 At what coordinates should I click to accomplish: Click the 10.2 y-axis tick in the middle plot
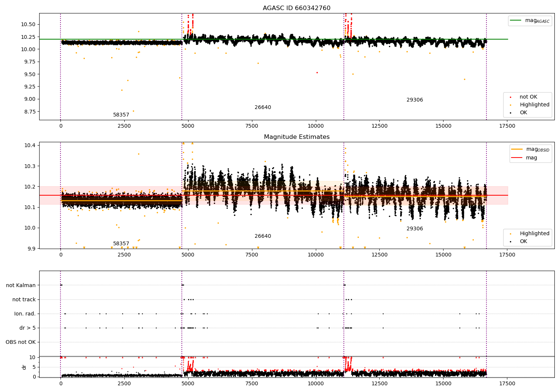(x=30, y=187)
